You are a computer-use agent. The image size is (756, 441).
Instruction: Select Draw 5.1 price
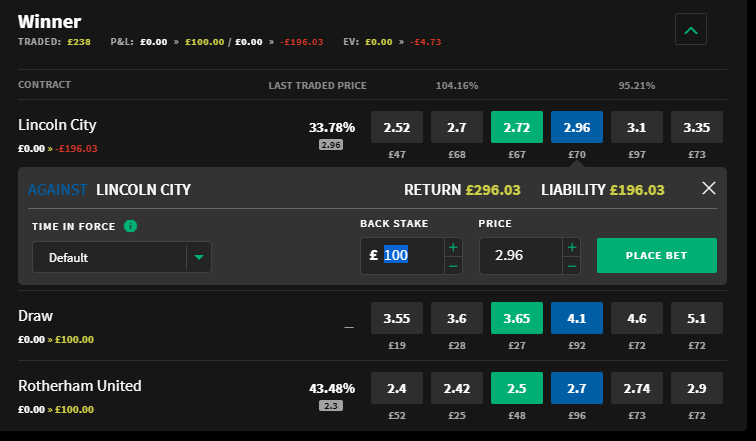697,318
